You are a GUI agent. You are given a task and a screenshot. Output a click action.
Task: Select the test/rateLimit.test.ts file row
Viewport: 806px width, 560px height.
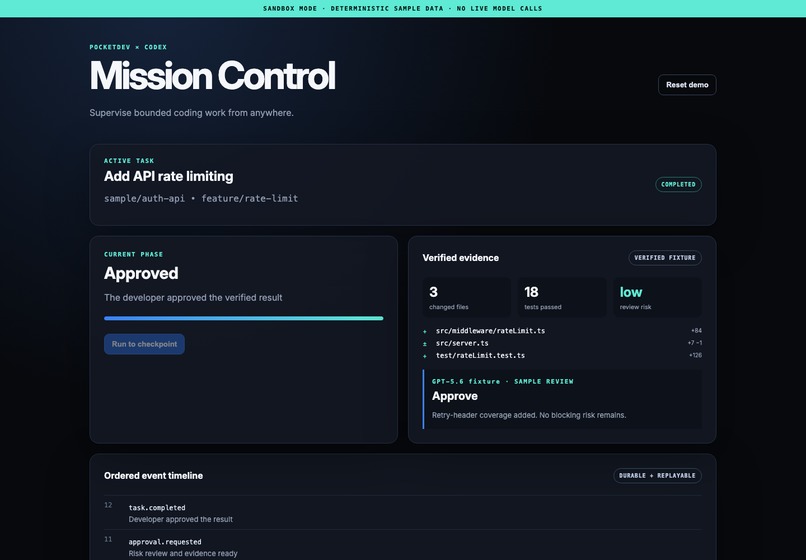click(x=562, y=355)
